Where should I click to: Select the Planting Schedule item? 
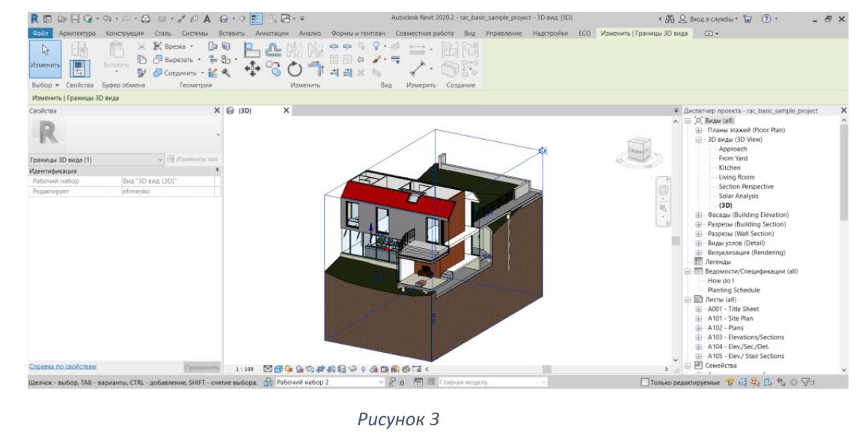(x=733, y=290)
